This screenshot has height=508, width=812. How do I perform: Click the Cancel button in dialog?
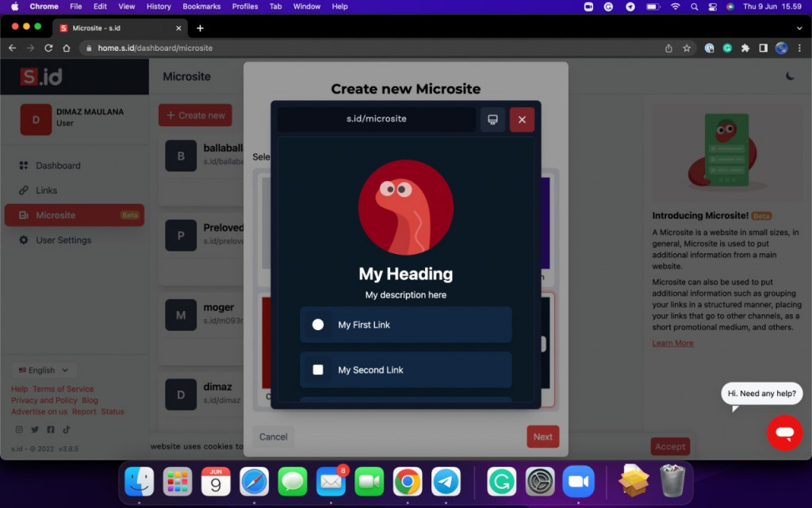tap(274, 437)
